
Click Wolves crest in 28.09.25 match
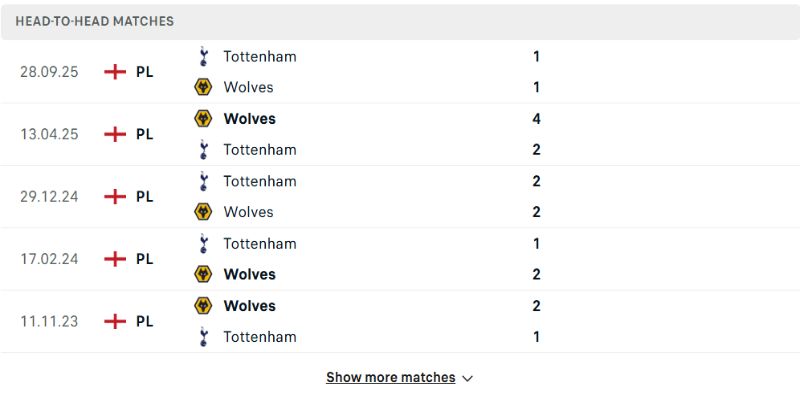203,87
